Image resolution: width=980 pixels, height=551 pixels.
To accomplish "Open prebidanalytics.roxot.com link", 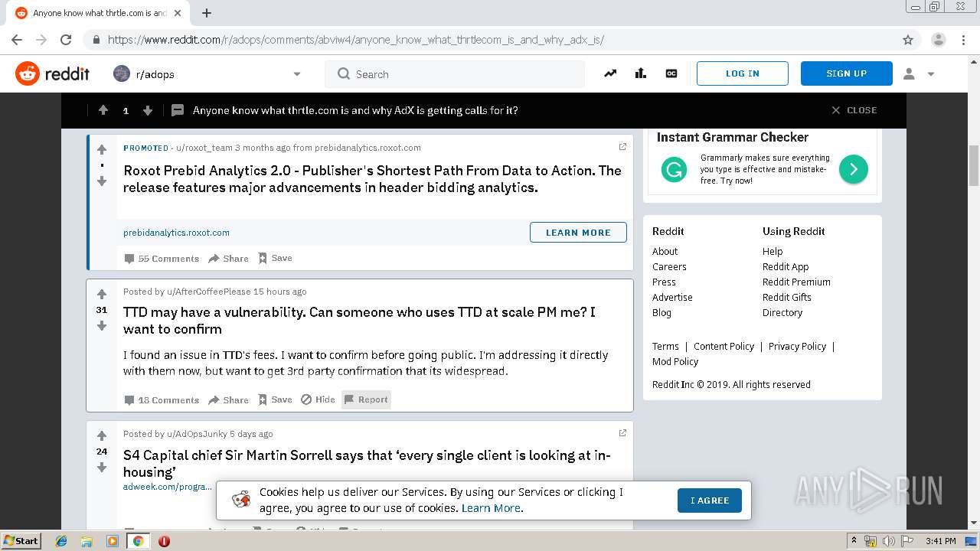I will [176, 233].
